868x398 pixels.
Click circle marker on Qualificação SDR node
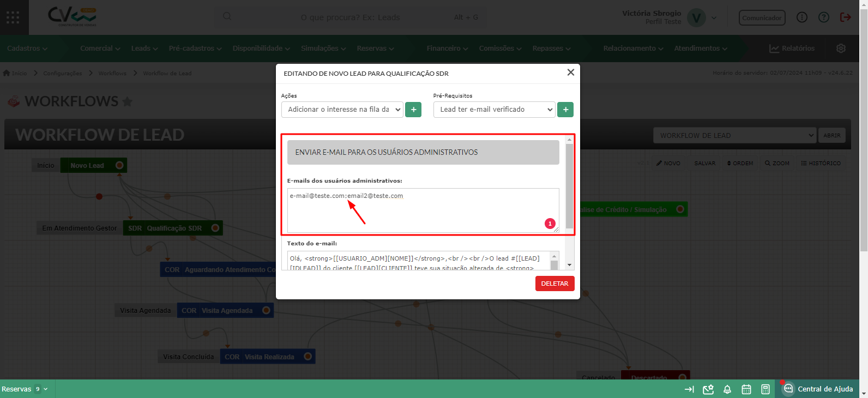point(215,228)
